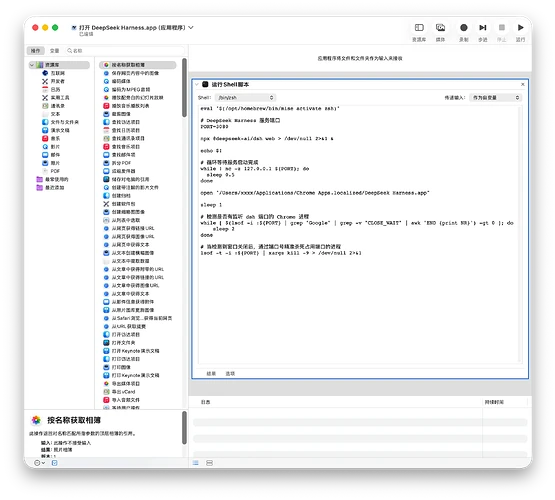Screen dimensions: 555x500
Task: Collapse the 运行 Shell 脚本 action
Action: coord(196,84)
